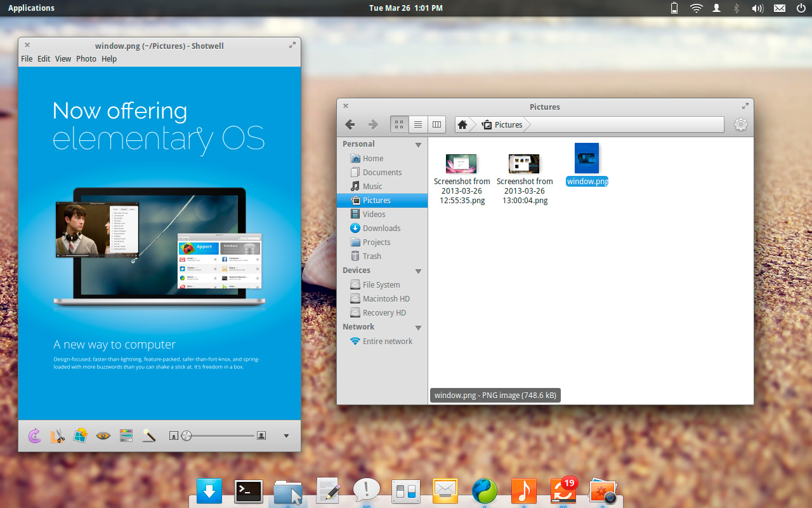Select the Crop tool with scissors

pos(58,436)
